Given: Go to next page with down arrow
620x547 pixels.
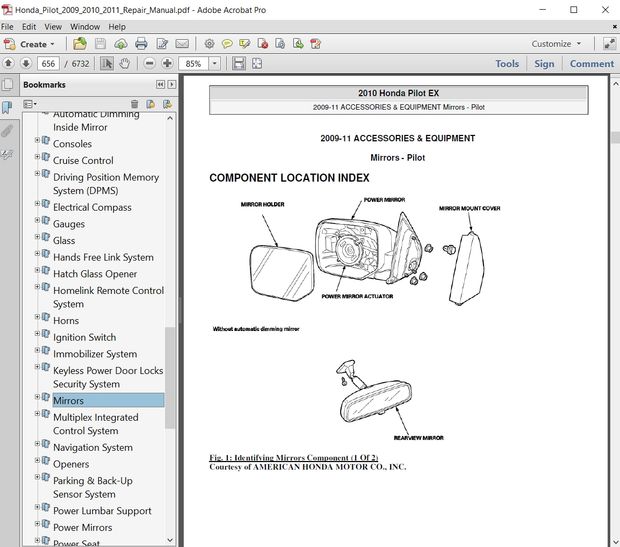Looking at the screenshot, I should coord(26,63).
